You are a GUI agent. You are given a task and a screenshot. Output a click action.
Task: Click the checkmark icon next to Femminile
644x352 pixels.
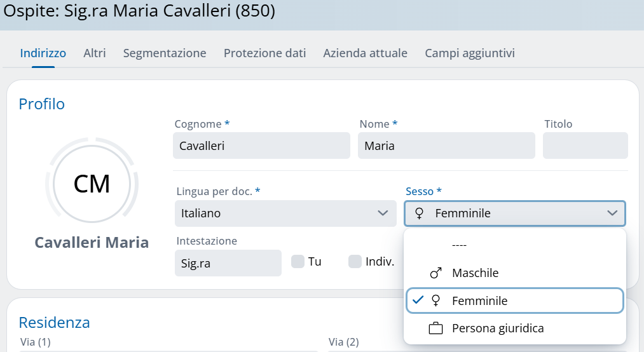417,301
